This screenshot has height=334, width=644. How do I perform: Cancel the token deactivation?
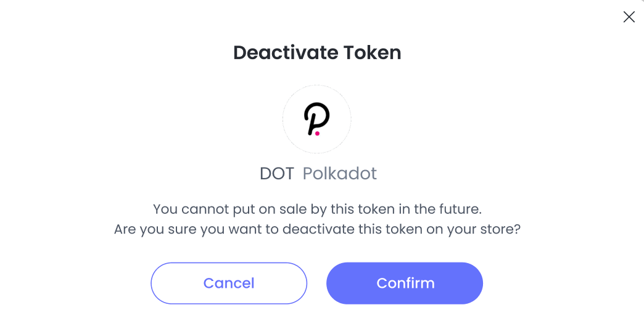[229, 283]
